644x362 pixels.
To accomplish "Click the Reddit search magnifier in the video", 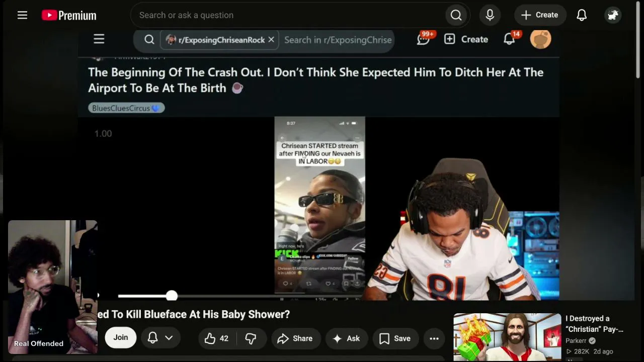I will click(x=149, y=40).
